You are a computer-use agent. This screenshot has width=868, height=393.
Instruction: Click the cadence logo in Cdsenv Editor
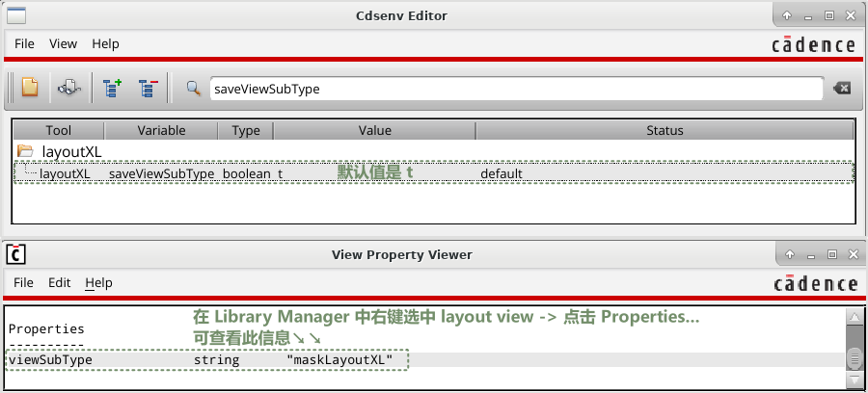point(813,44)
